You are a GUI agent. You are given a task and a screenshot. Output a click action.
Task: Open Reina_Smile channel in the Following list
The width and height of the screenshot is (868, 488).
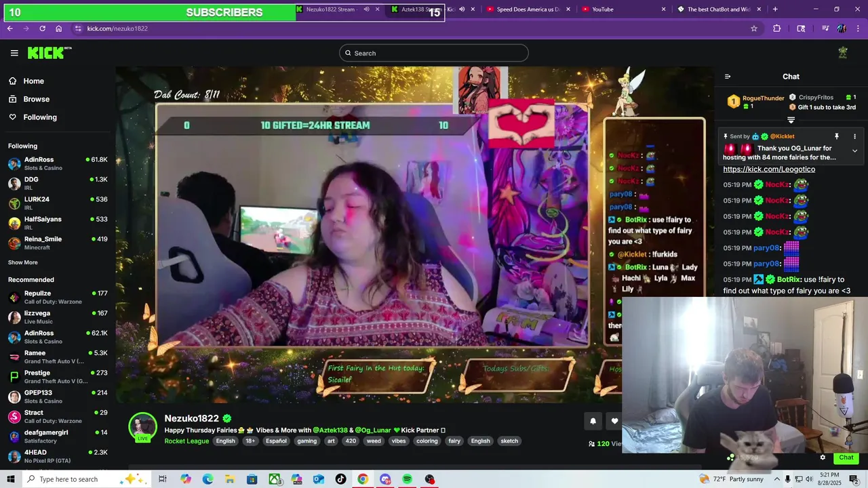(58, 243)
